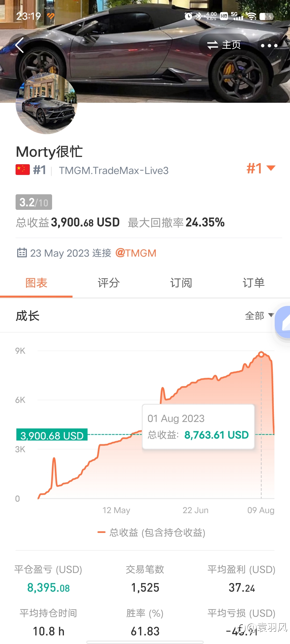Switch to the 评分 tab

pos(108,283)
